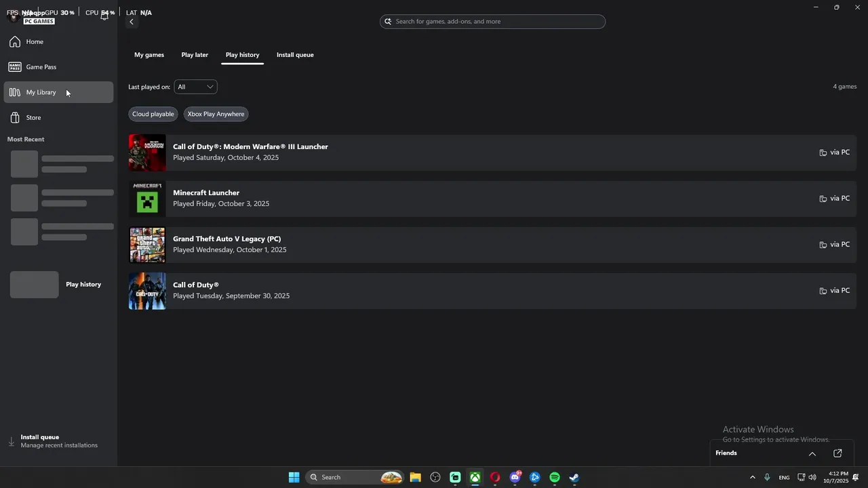Click the microphone tray icon
The image size is (868, 488).
pos(767,477)
